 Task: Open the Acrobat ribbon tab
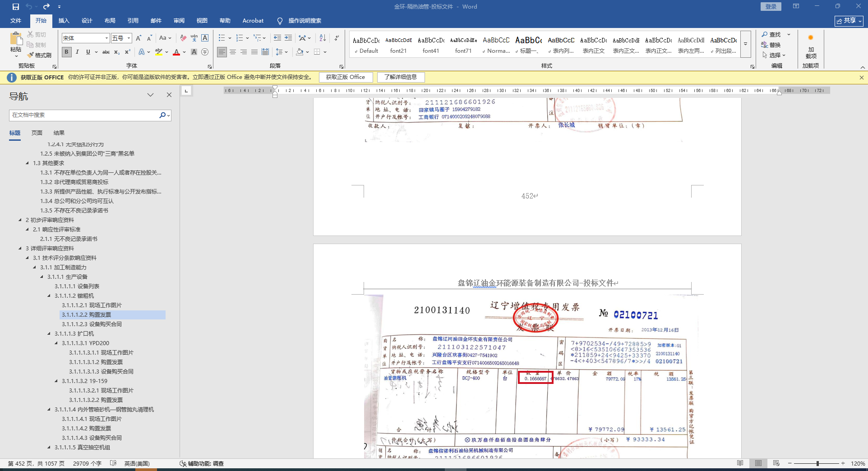(253, 21)
